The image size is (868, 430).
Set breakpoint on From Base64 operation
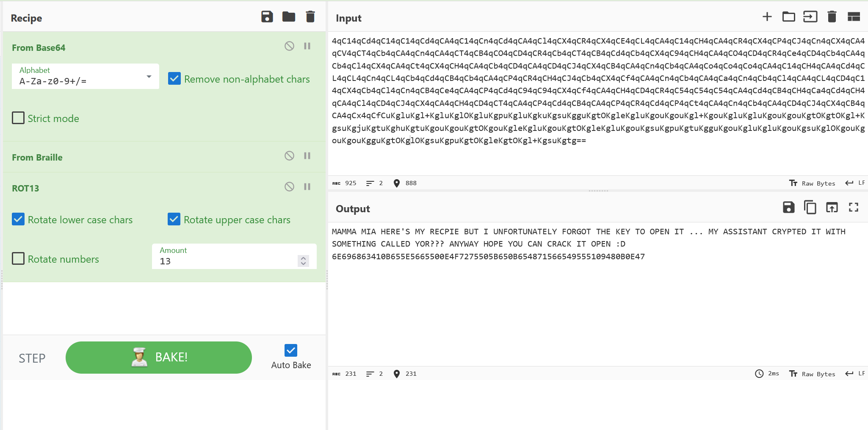tap(307, 46)
